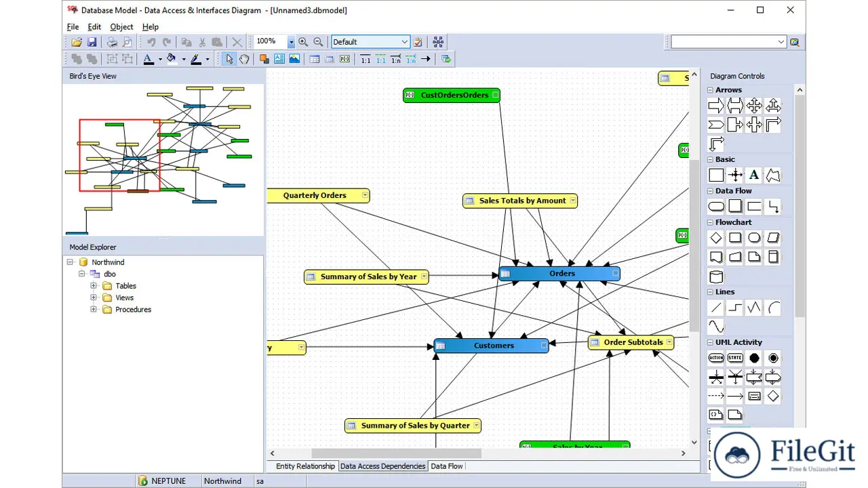868x488 pixels.
Task: Click the add procedure tool icon
Action: (x=344, y=59)
